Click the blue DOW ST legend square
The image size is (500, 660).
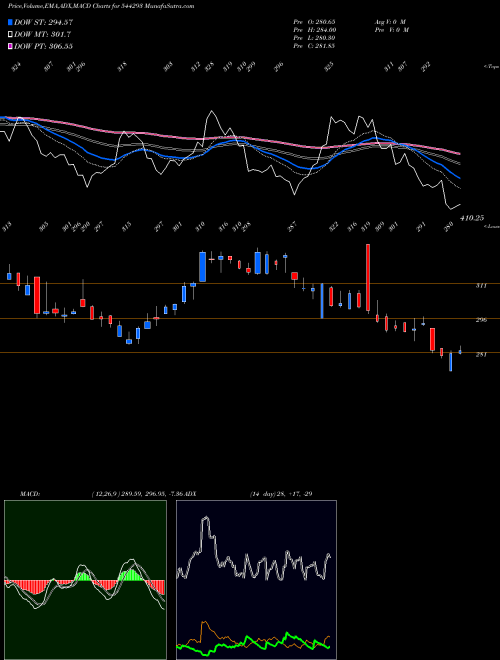[x=11, y=22]
